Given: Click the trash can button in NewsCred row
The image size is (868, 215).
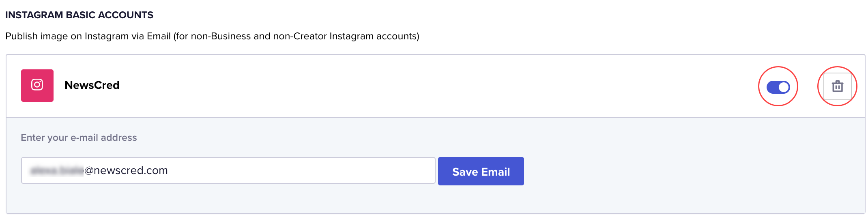Looking at the screenshot, I should tap(838, 86).
